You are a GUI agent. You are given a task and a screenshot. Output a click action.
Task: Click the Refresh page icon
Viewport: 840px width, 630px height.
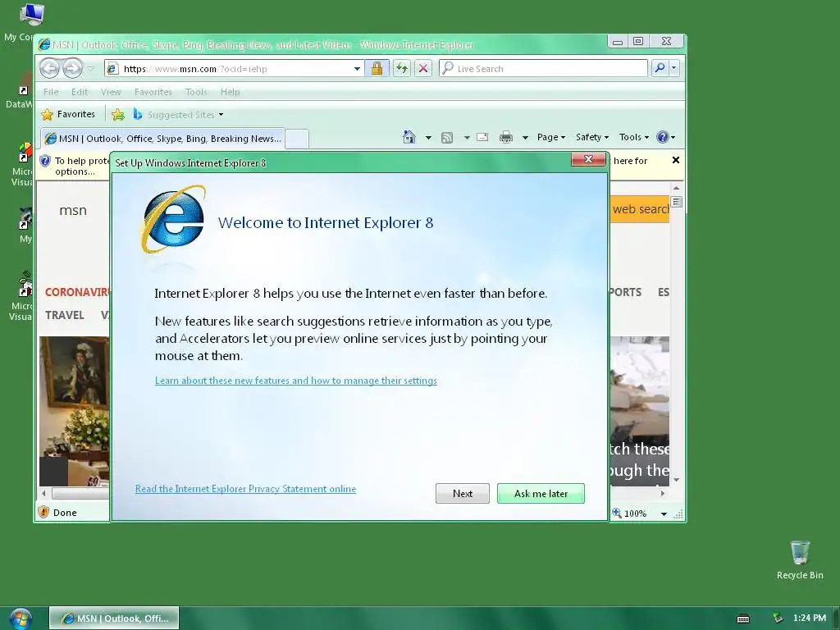(401, 68)
